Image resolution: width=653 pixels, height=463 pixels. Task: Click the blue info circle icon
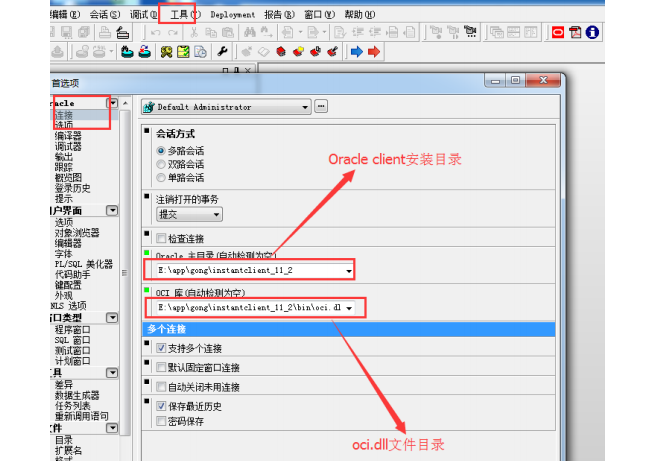pos(592,32)
